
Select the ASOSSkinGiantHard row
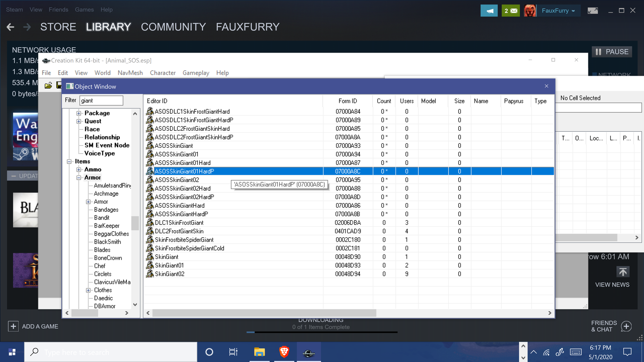coord(349,205)
